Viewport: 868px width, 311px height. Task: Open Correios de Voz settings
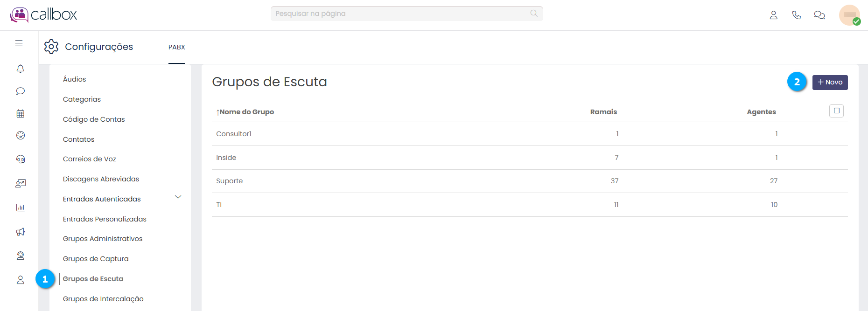point(90,159)
